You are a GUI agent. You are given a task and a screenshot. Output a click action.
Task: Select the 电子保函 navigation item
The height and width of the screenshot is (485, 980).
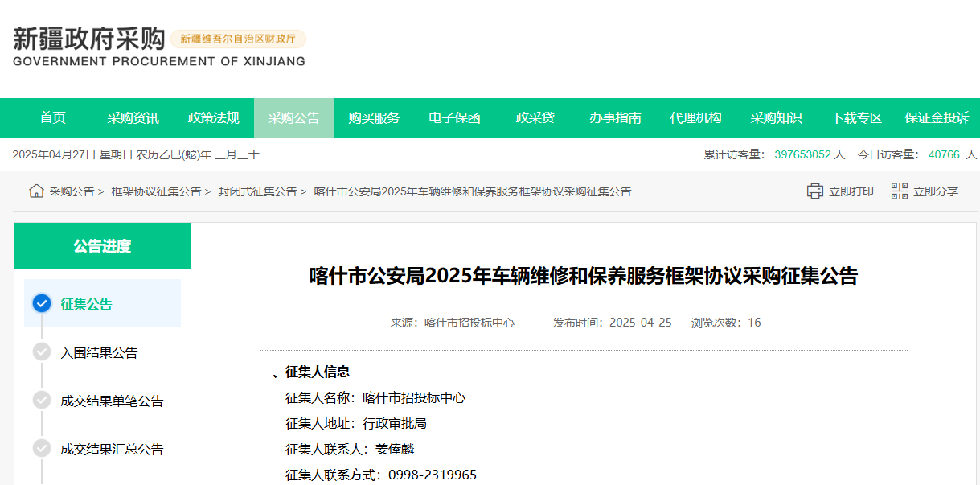(x=454, y=118)
